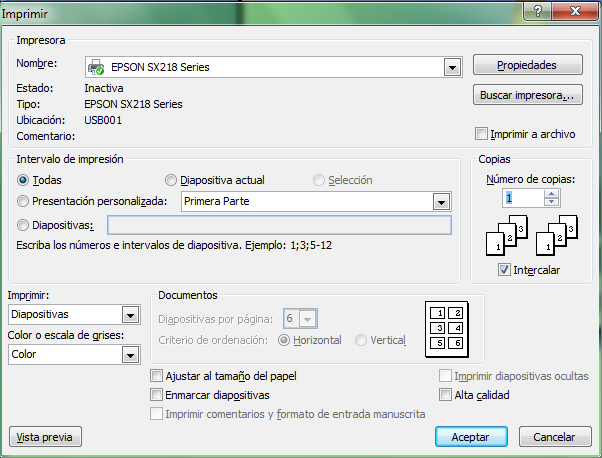The image size is (602, 458).
Task: Click the help question mark button
Action: click(539, 10)
